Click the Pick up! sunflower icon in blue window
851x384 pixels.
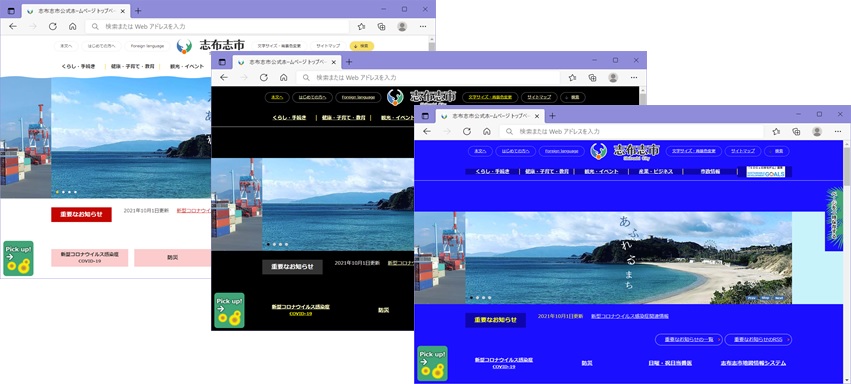433,363
